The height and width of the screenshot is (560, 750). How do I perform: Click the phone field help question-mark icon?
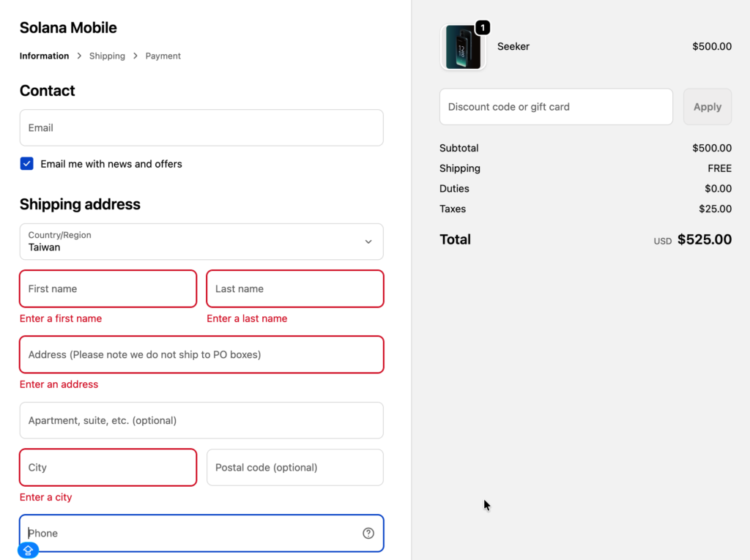click(x=368, y=533)
